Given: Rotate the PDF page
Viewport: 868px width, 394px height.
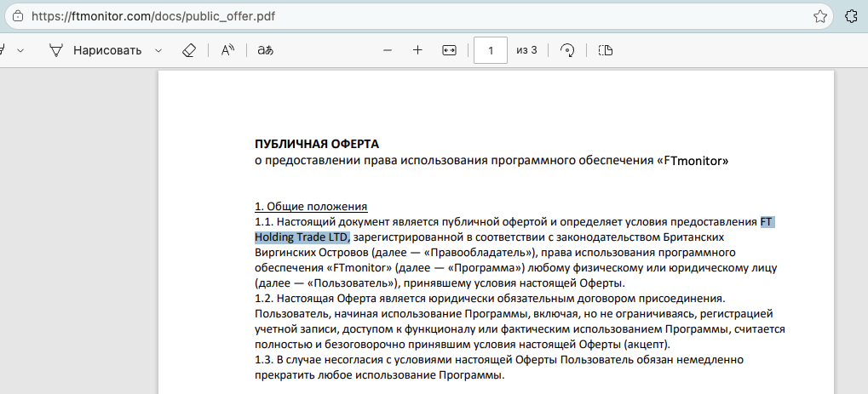Looking at the screenshot, I should (566, 50).
